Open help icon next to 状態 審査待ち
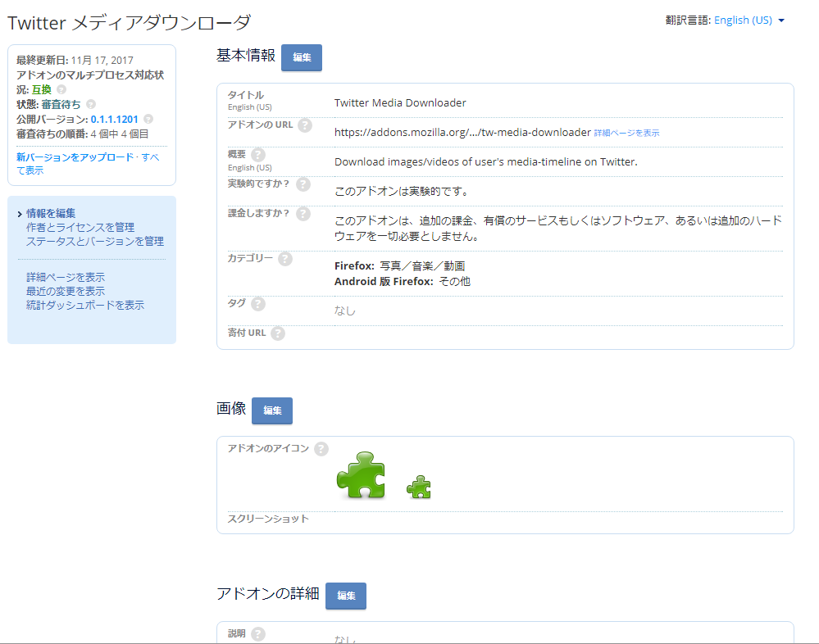The height and width of the screenshot is (644, 819). pyautogui.click(x=91, y=104)
